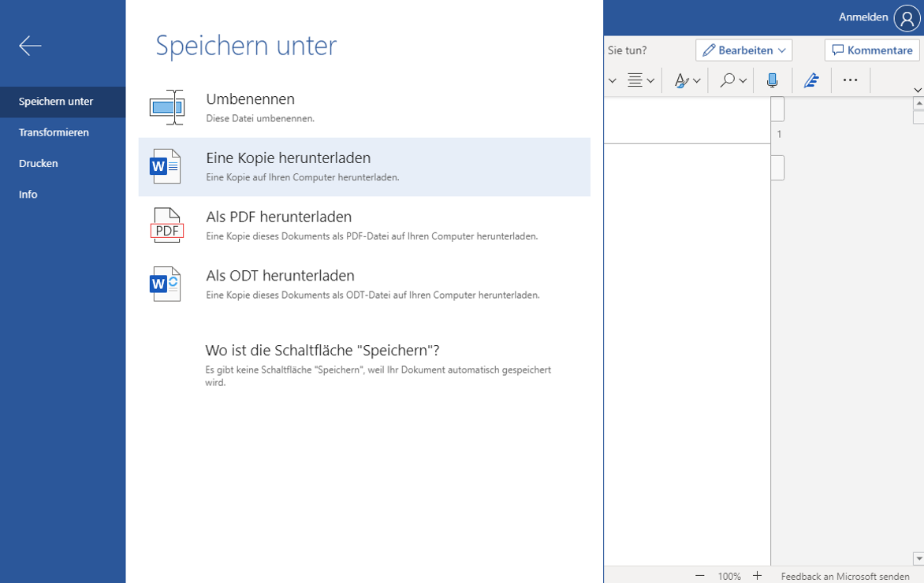Click the user account avatar icon
The image size is (924, 583).
[907, 18]
